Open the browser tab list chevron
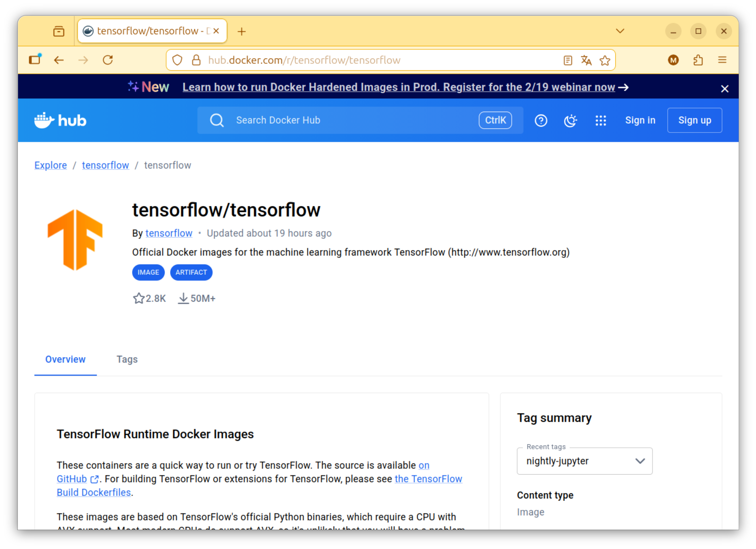The image size is (756, 549). tap(619, 31)
